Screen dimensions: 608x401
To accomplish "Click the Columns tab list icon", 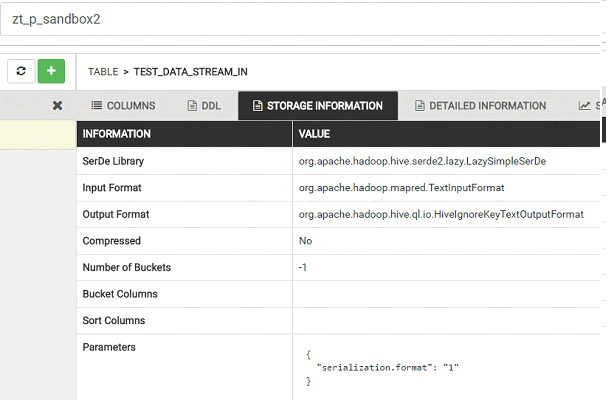I will tap(96, 106).
